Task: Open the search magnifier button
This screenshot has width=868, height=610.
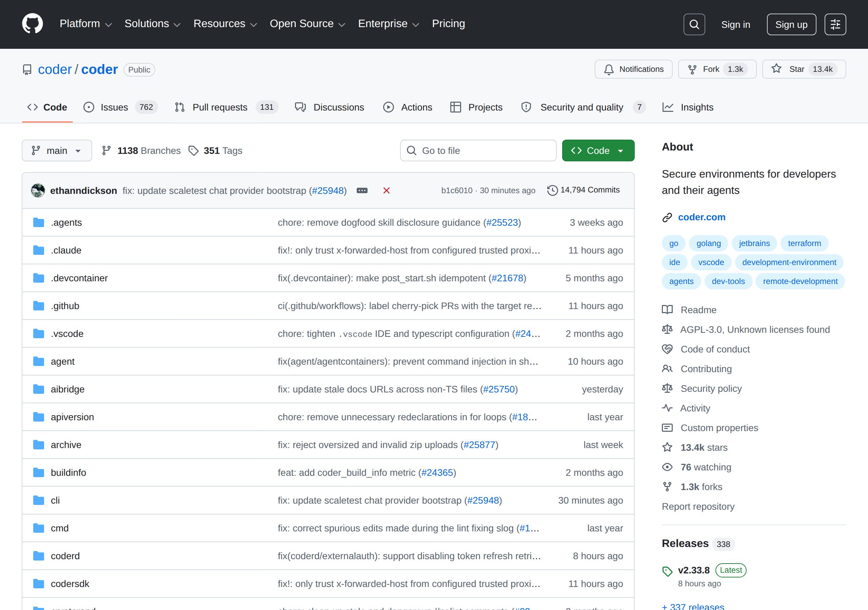Action: [x=694, y=24]
